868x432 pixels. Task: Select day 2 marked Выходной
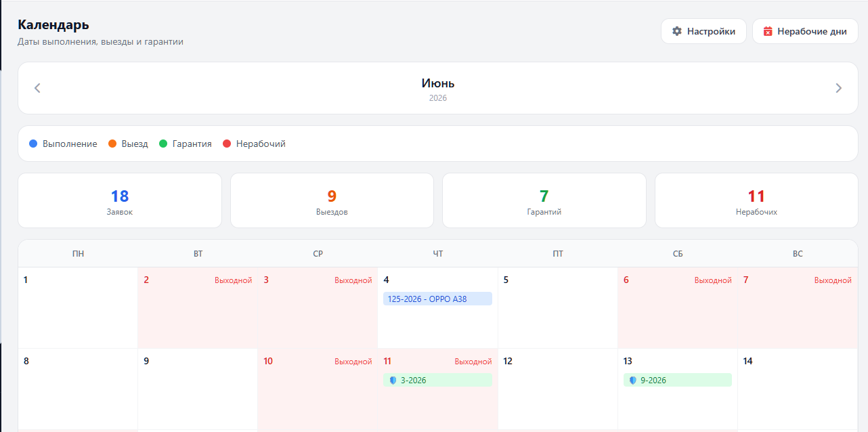[198, 308]
